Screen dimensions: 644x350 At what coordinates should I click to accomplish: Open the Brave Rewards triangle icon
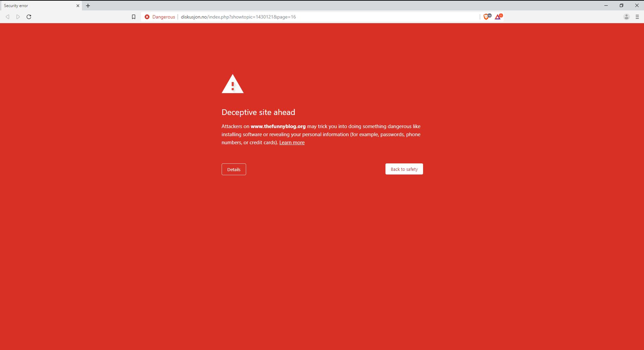point(498,16)
